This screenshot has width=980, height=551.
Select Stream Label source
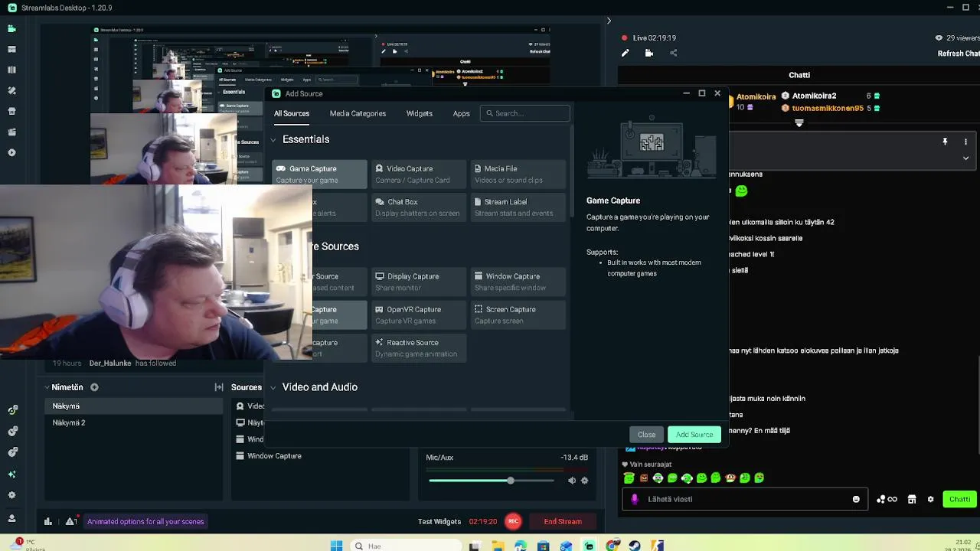[x=518, y=207]
